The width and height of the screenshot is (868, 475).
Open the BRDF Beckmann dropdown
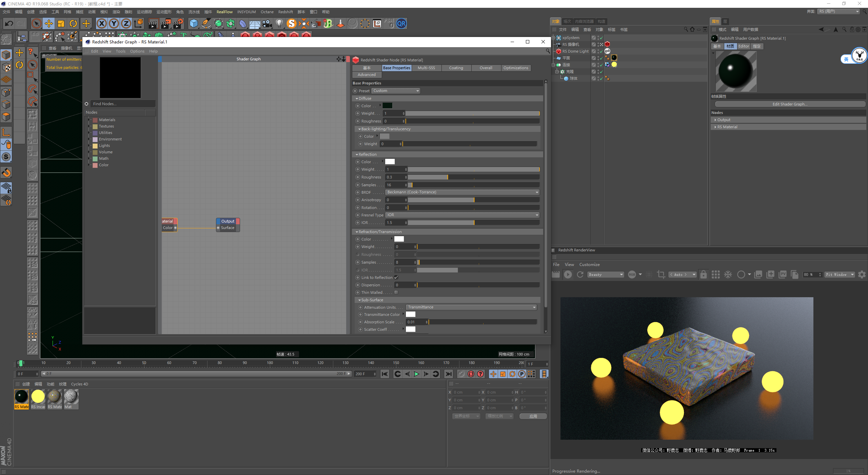tap(462, 192)
